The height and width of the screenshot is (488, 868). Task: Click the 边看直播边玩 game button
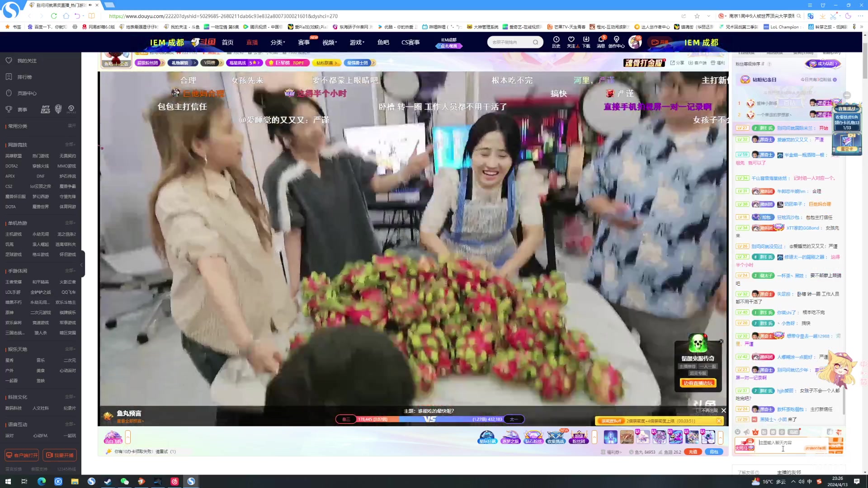tap(698, 383)
